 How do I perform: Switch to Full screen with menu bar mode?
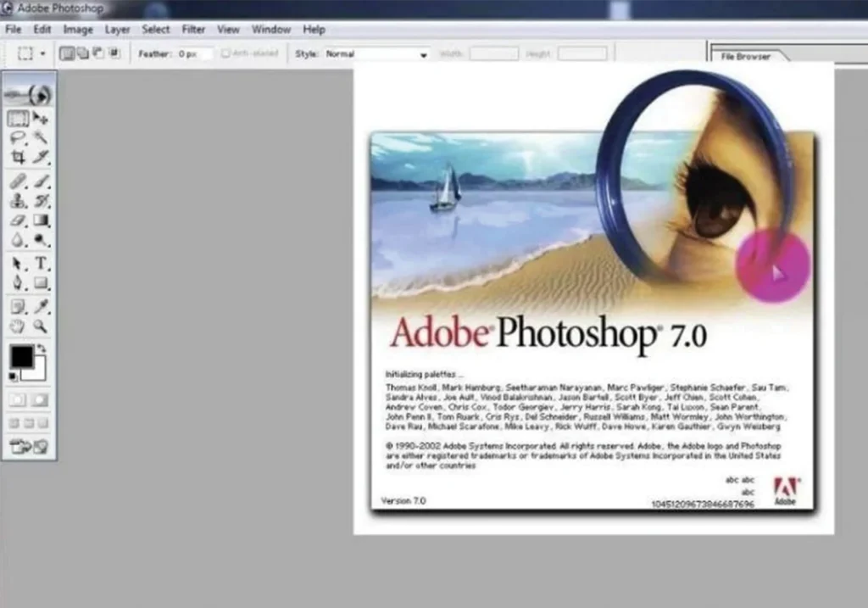(29, 424)
